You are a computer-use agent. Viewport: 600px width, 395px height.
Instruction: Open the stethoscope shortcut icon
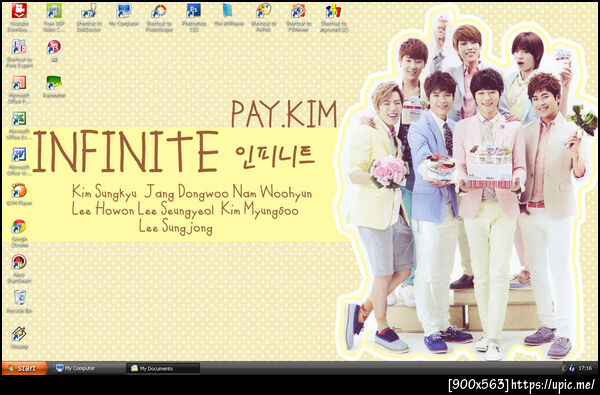[89, 17]
